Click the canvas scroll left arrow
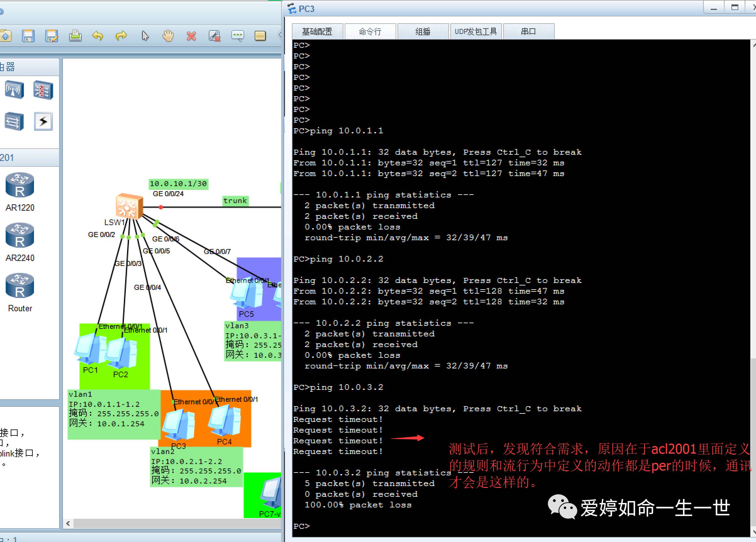Screen dimensions: 756x542 click(x=68, y=523)
